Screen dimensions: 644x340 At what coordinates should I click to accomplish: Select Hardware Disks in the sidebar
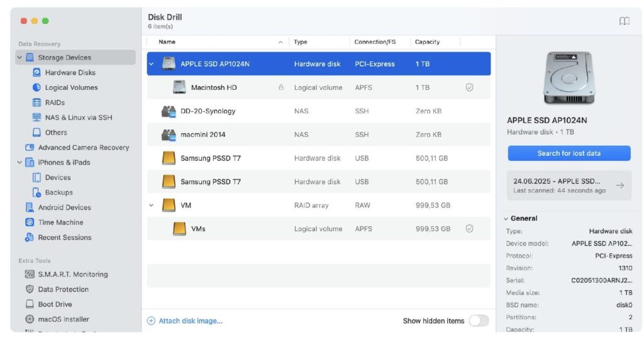(70, 72)
